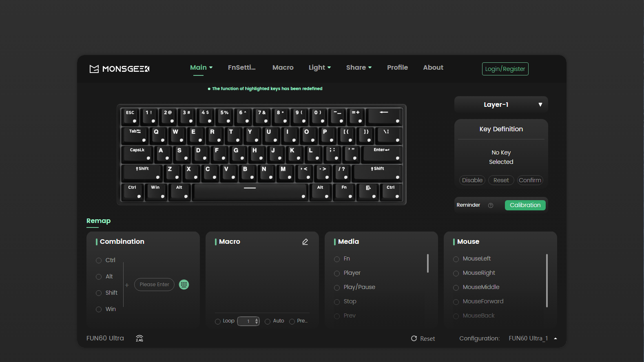Viewport: 644px width, 362px height.
Task: Select the Ctrl combination radio button
Action: tap(99, 260)
